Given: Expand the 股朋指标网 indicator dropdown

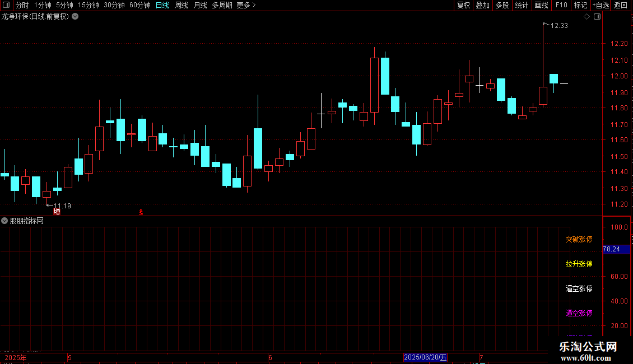Looking at the screenshot, I should [x=4, y=221].
